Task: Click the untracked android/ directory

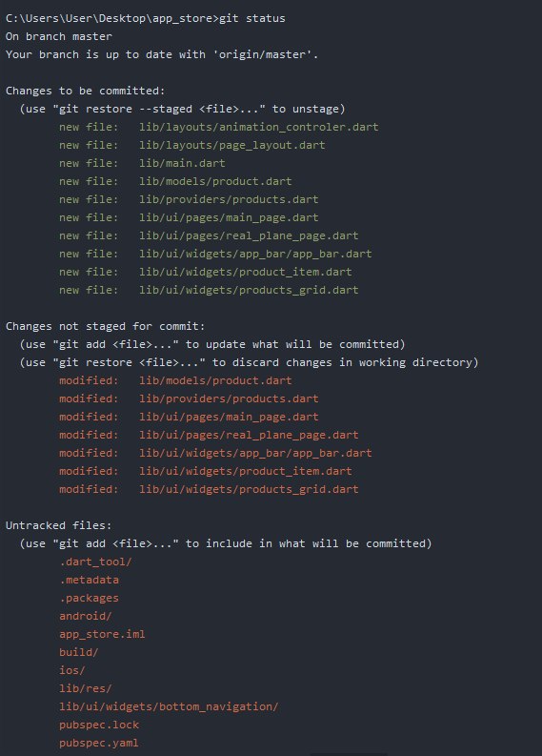Action: [x=86, y=616]
